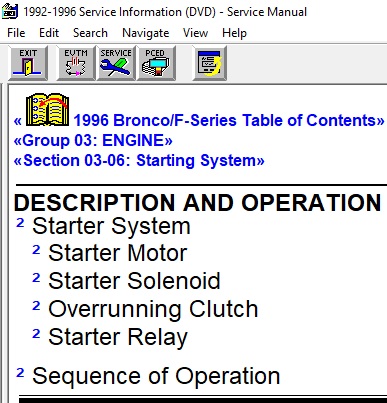Click the blue 2 beside Starter Relay

tap(36, 333)
